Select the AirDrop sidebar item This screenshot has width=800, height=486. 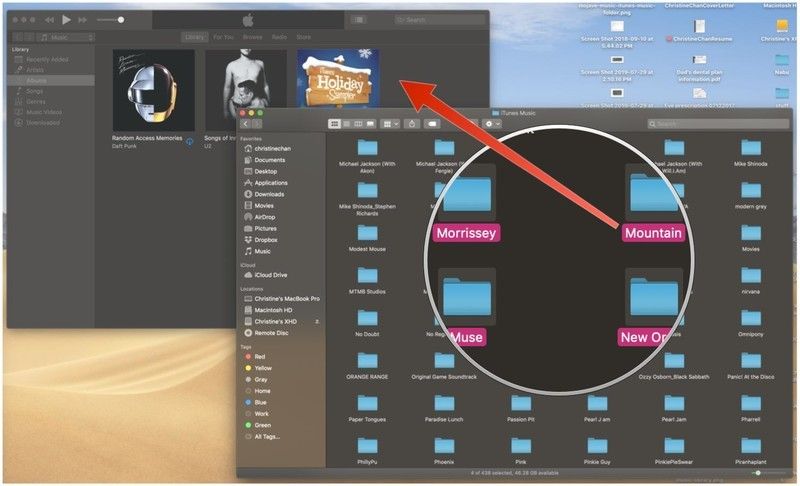(265, 216)
